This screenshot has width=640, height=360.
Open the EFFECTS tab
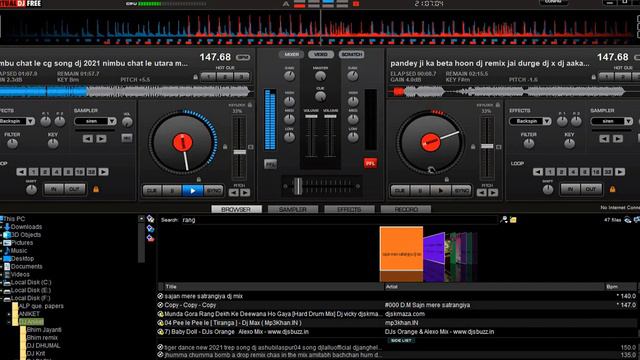[x=349, y=209]
